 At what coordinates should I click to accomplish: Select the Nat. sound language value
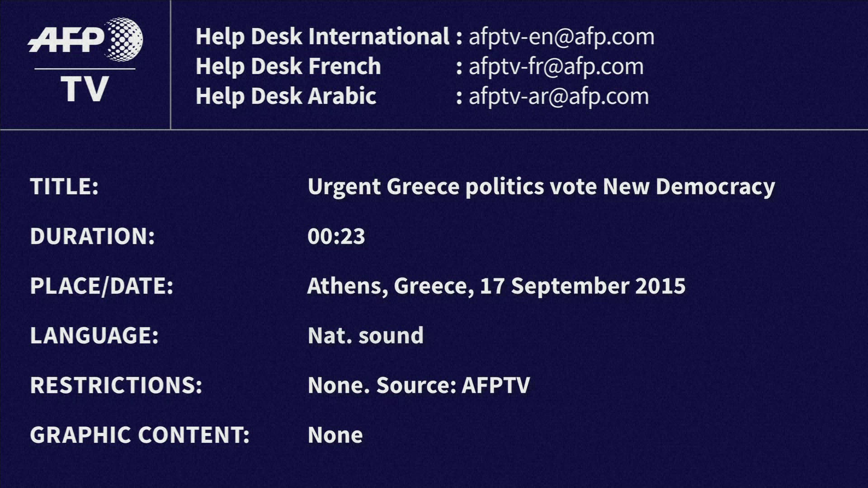click(x=365, y=336)
